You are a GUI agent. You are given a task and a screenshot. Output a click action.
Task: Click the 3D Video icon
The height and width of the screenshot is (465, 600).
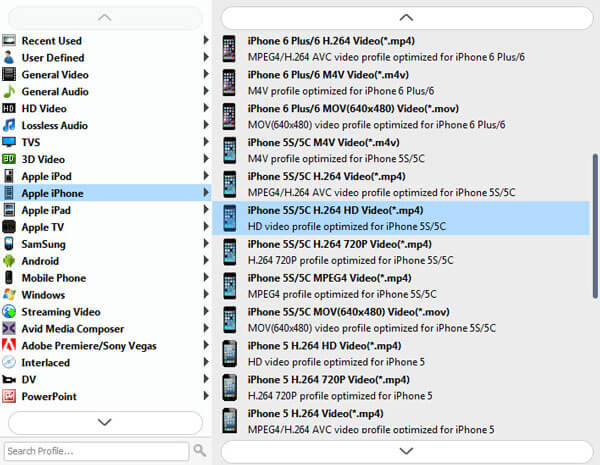[x=9, y=159]
